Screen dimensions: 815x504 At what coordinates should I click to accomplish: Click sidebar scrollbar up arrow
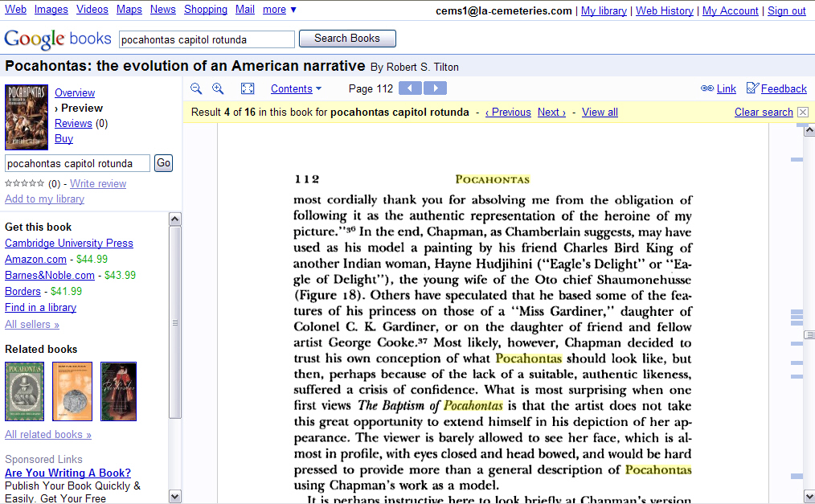click(175, 219)
